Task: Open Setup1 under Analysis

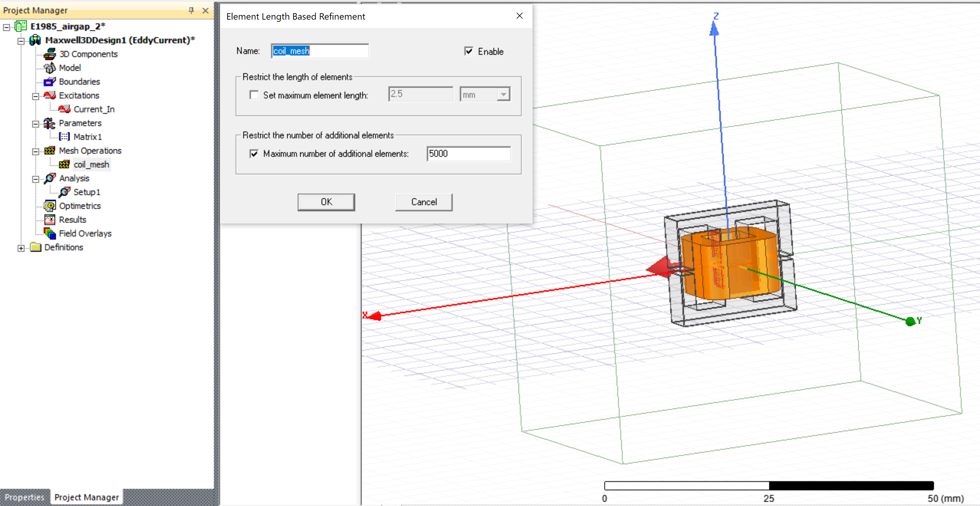Action: 87,192
